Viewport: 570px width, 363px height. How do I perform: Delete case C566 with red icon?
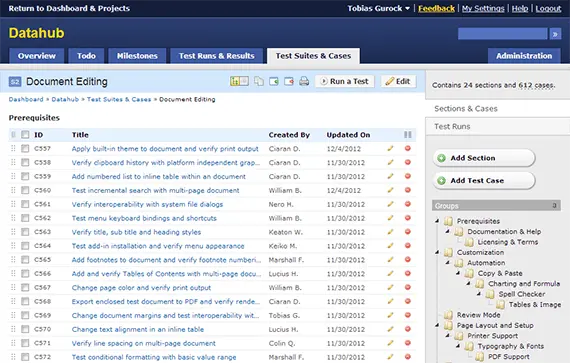click(408, 274)
